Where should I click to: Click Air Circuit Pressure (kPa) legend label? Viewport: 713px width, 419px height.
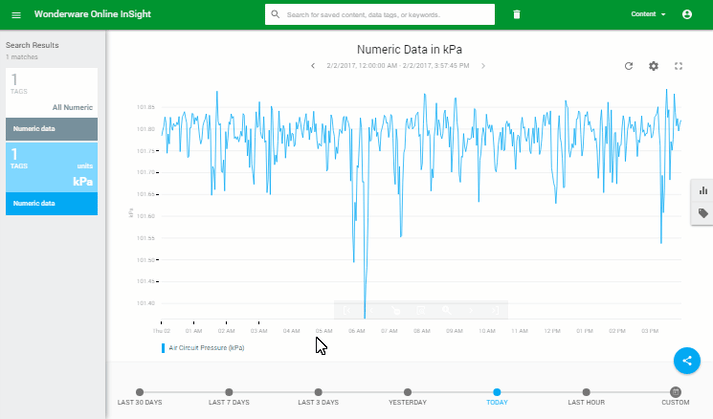pyautogui.click(x=206, y=348)
